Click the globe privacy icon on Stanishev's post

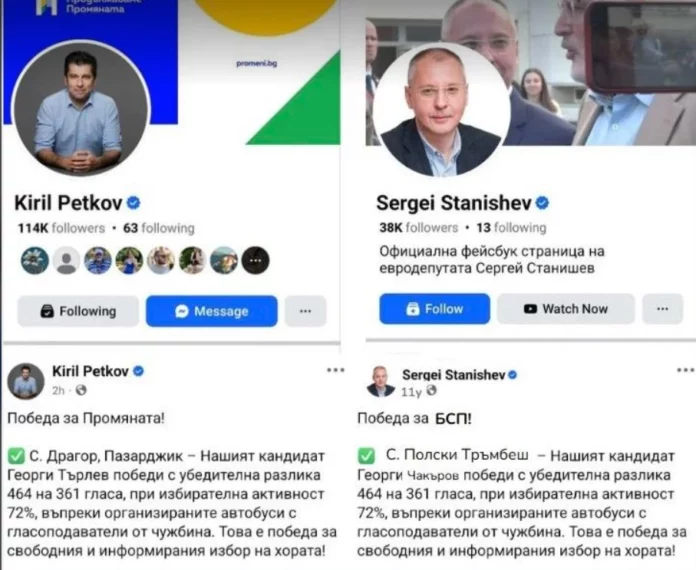pyautogui.click(x=431, y=391)
